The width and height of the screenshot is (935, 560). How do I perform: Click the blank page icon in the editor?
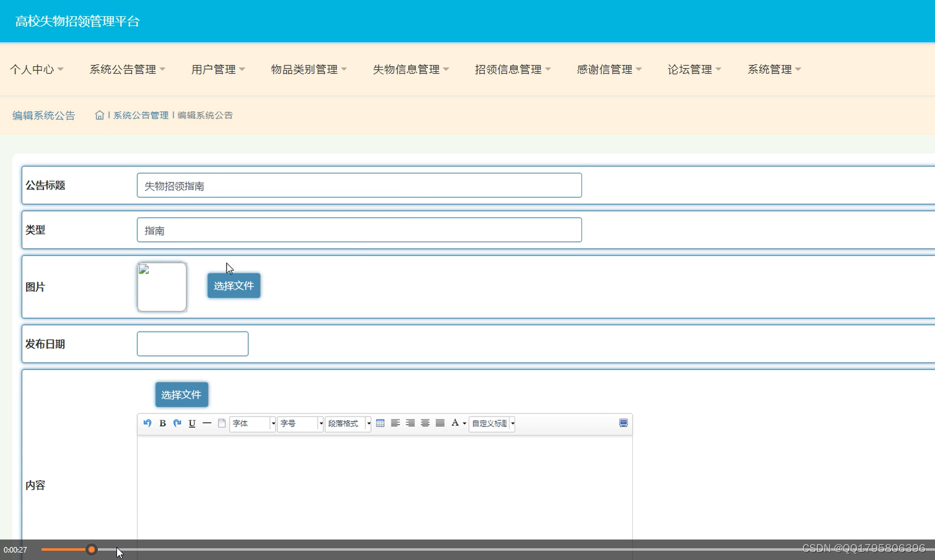click(x=222, y=423)
